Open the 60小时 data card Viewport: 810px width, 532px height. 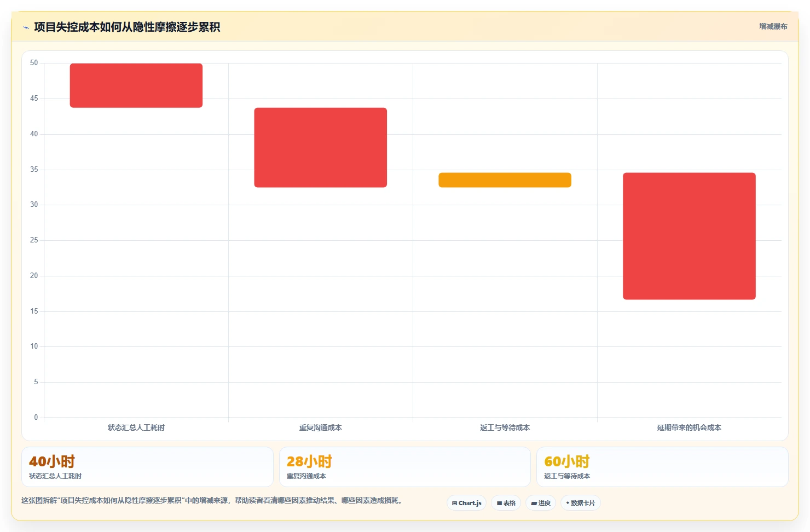(x=662, y=467)
